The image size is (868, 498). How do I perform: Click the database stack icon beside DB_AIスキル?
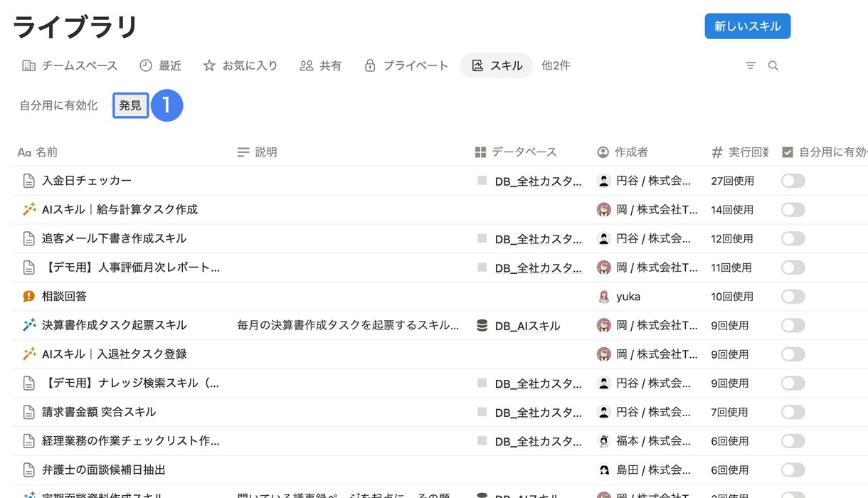click(x=482, y=325)
